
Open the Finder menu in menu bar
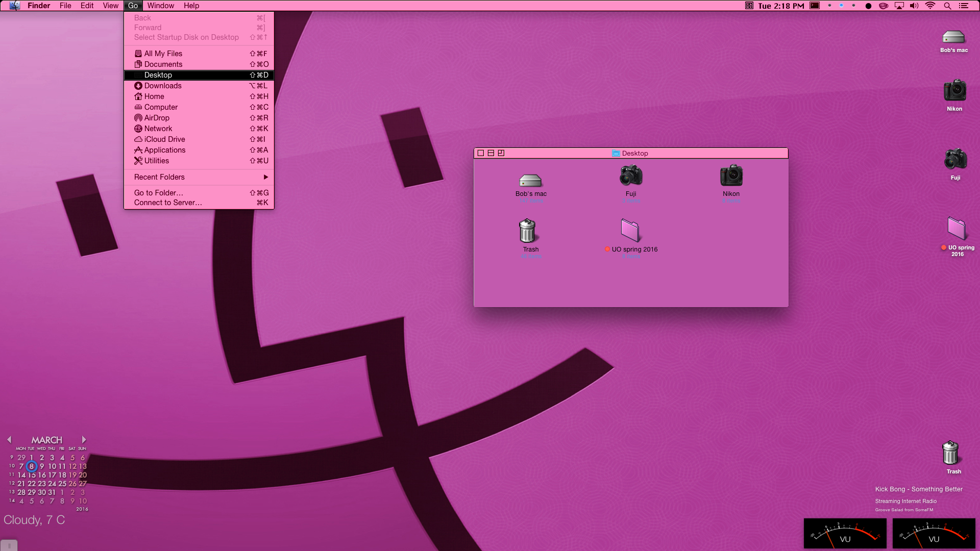[39, 6]
